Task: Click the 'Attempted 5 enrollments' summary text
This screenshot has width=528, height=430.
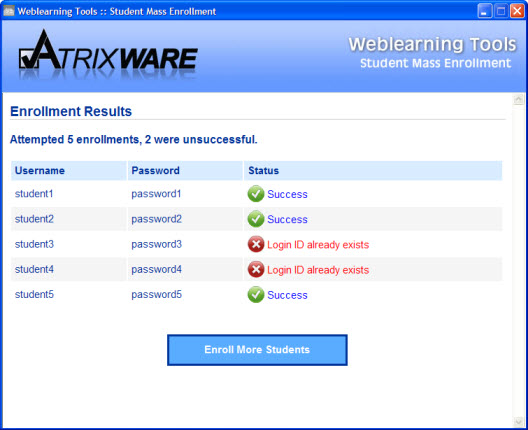Action: tap(133, 139)
